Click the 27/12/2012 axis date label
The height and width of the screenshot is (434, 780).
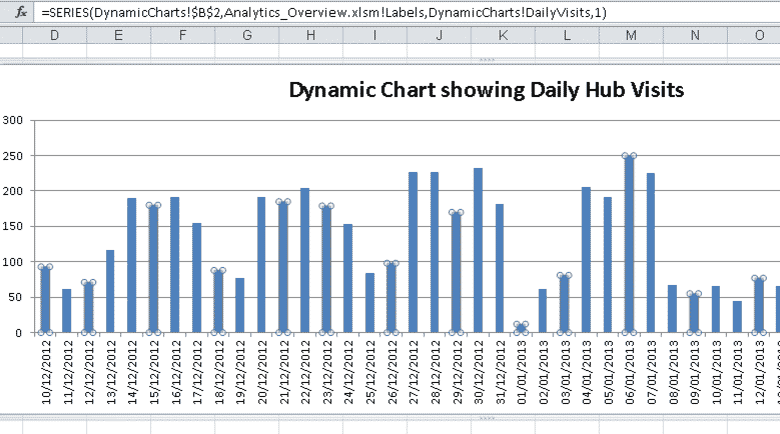(x=414, y=370)
